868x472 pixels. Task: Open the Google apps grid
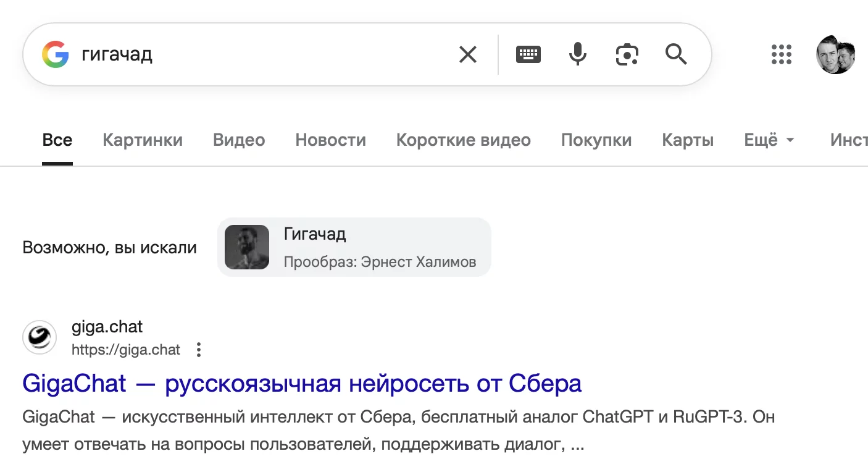pyautogui.click(x=782, y=55)
